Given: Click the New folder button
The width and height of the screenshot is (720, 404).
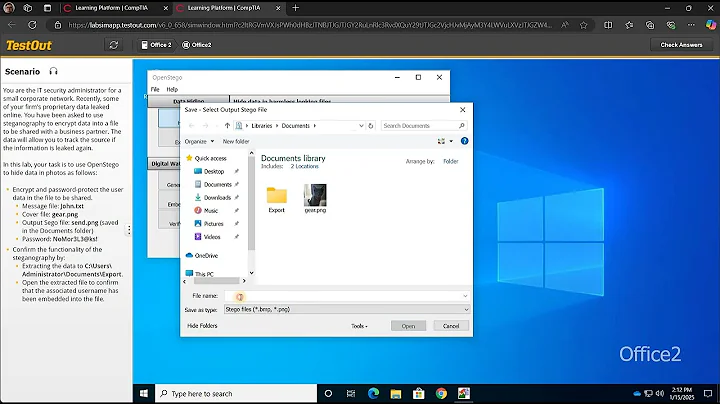Looking at the screenshot, I should [x=236, y=141].
